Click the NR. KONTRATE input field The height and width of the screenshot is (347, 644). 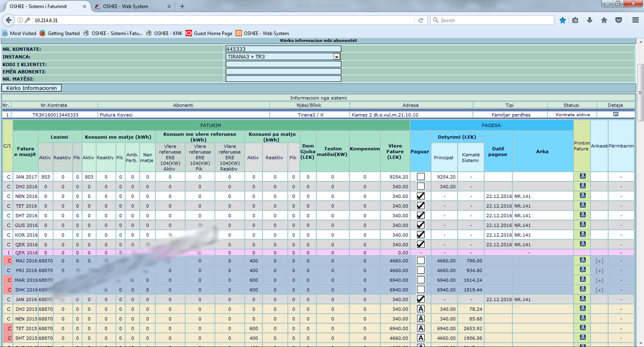[283, 49]
